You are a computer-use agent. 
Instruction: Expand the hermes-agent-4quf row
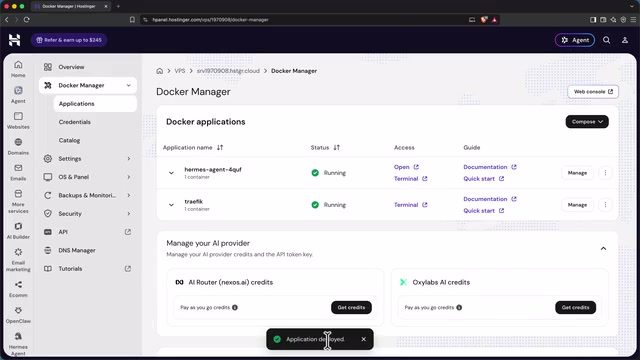coord(171,173)
